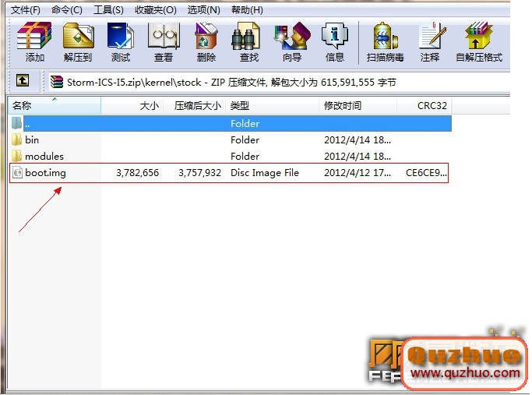
Task: Sort by Type (类型) column header
Action: point(273,105)
